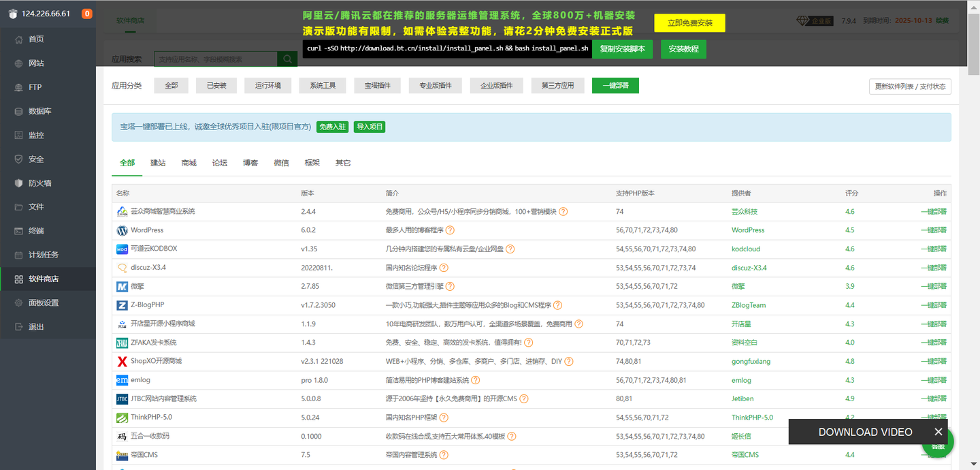Click 一键部署 link for WordPress row
Image resolution: width=980 pixels, height=470 pixels.
934,230
